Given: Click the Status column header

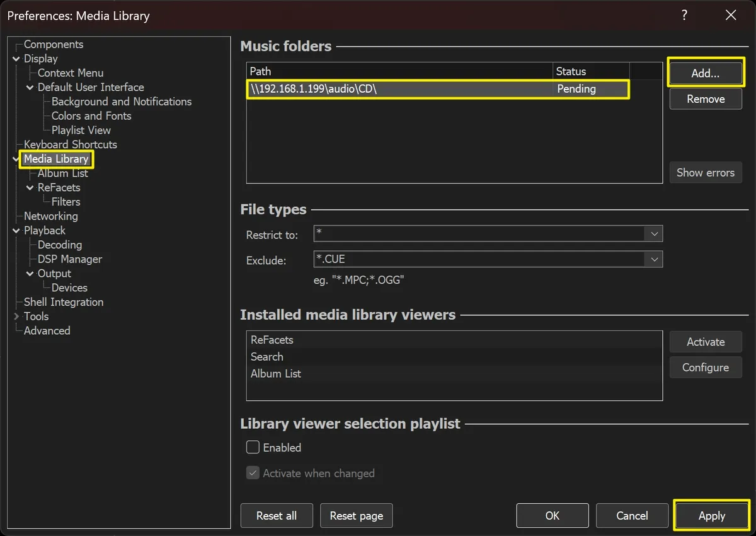Looking at the screenshot, I should click(x=591, y=71).
